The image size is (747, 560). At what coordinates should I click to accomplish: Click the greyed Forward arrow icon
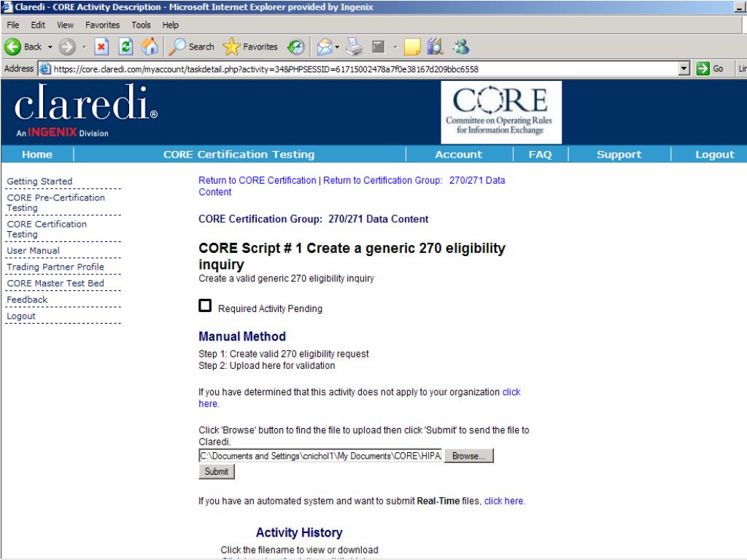coord(67,47)
